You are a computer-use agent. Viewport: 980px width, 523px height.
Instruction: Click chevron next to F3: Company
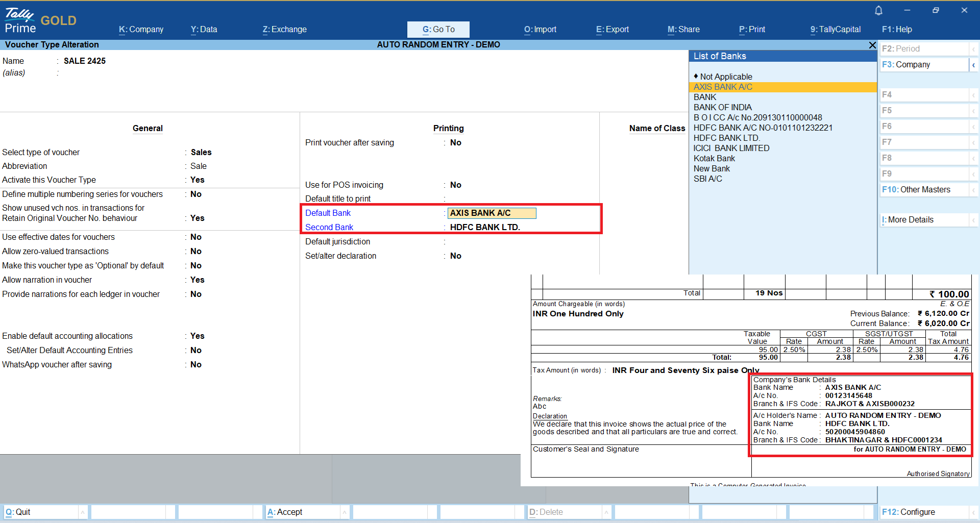point(973,65)
